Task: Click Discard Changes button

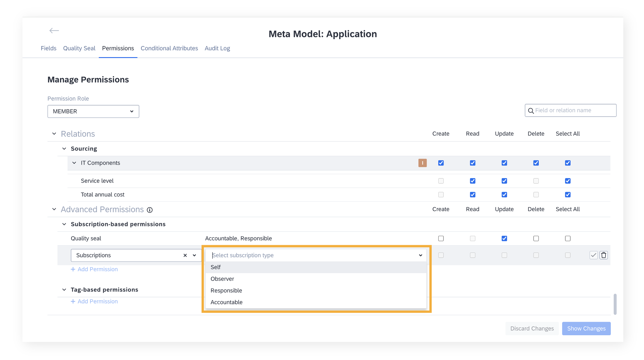Action: [532, 329]
